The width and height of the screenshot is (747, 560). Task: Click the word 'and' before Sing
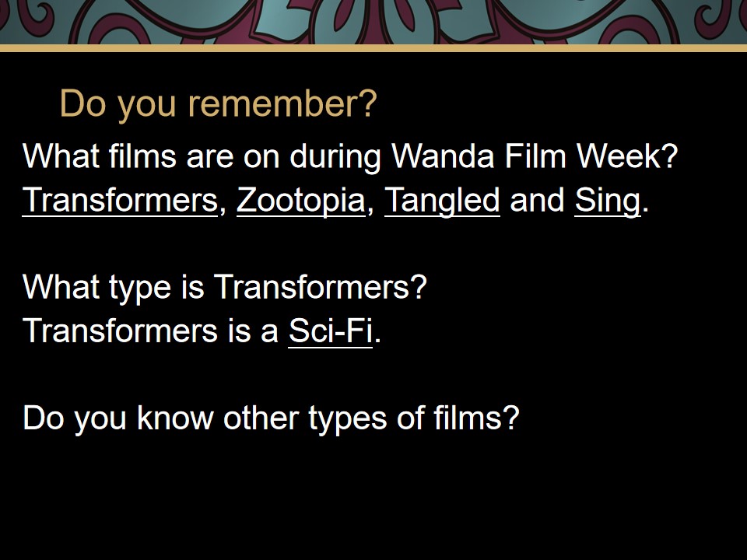(537, 200)
